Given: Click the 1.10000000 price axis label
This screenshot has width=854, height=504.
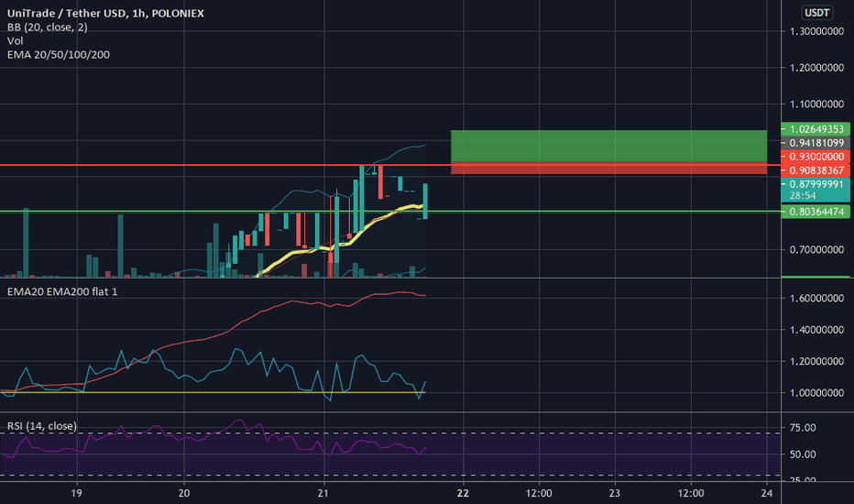Looking at the screenshot, I should tap(816, 104).
